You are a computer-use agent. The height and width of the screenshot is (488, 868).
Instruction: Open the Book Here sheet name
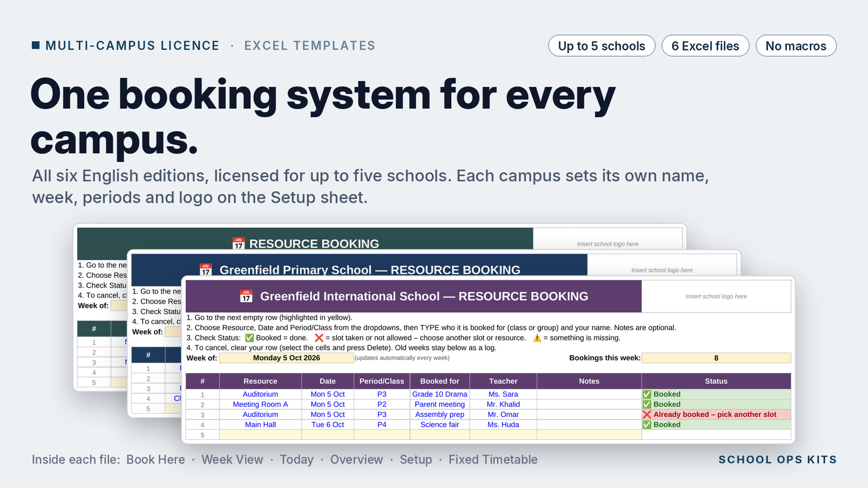156,460
